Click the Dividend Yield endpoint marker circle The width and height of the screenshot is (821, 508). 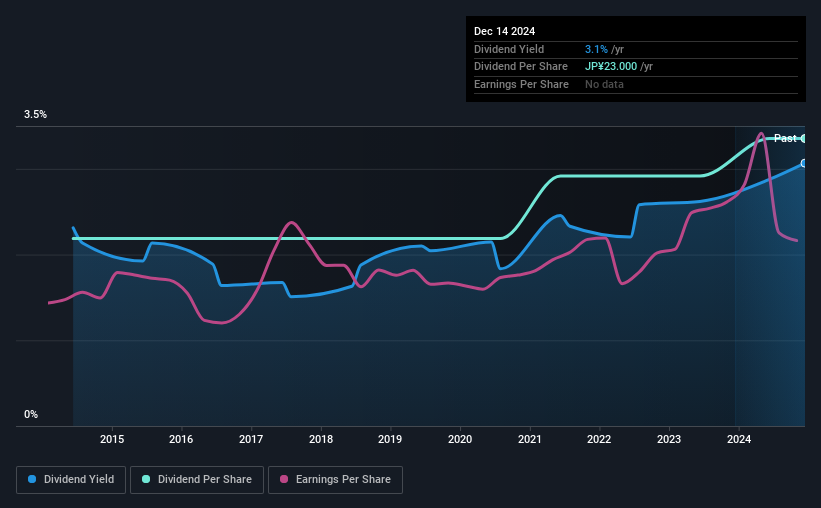[x=803, y=164]
